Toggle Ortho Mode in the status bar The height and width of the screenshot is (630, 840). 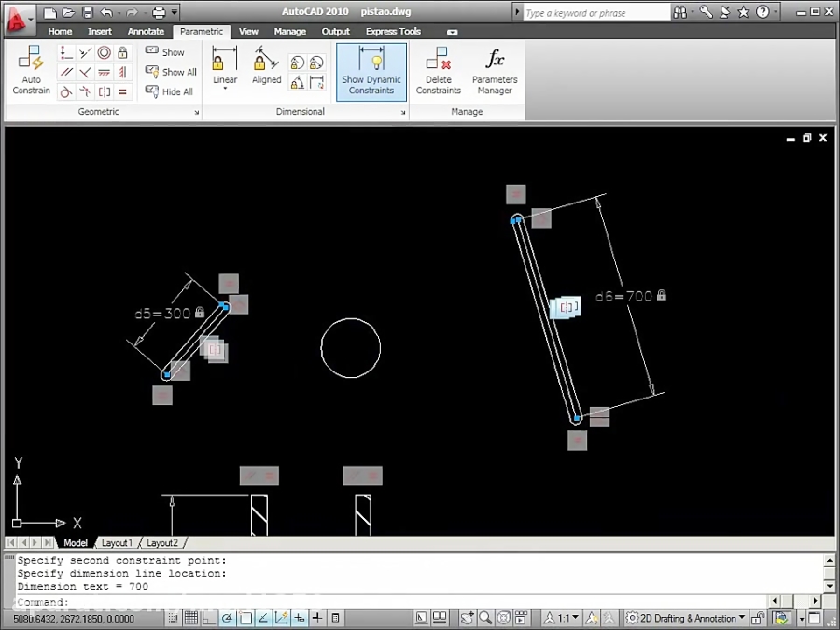[x=209, y=617]
